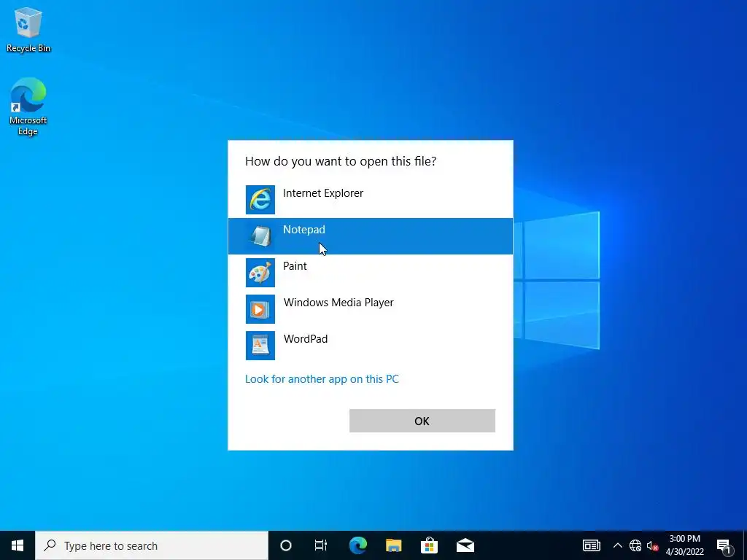Open File Explorer from the taskbar
The width and height of the screenshot is (747, 560).
(393, 545)
